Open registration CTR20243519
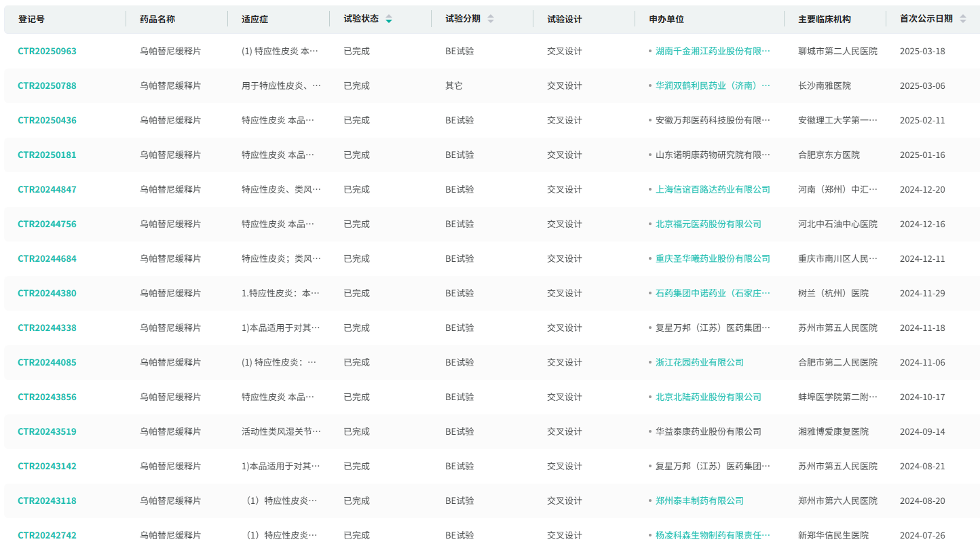 tap(47, 431)
